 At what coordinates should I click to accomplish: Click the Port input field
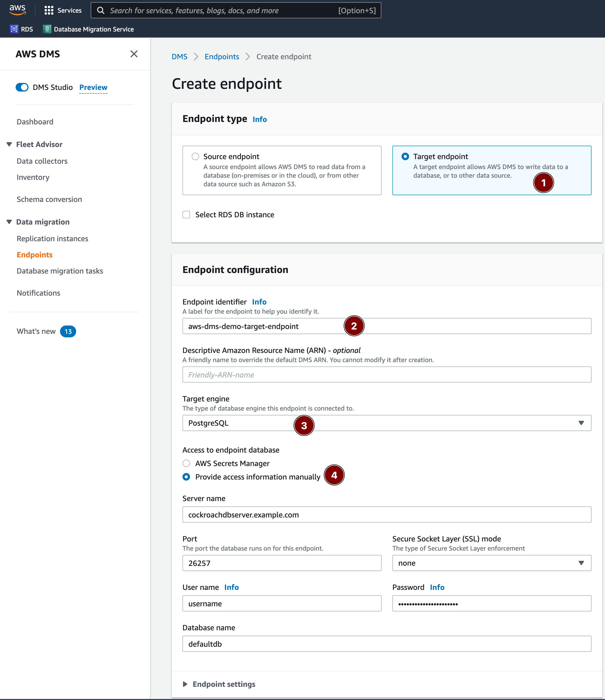[x=282, y=563]
